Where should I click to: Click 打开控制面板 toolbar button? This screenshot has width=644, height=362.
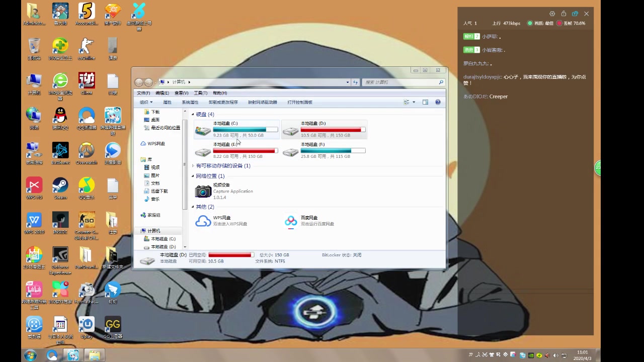(x=300, y=102)
